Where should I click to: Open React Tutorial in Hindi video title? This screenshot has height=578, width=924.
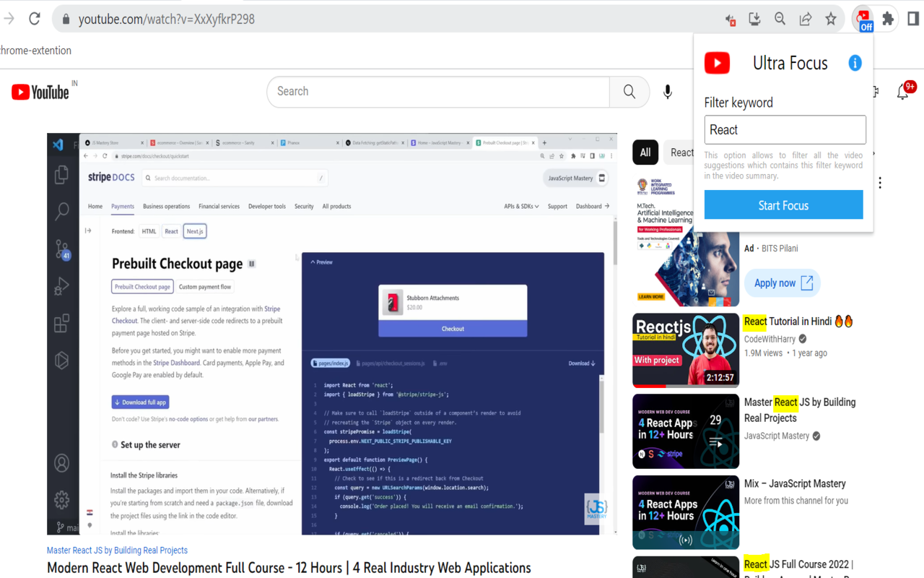pos(798,321)
